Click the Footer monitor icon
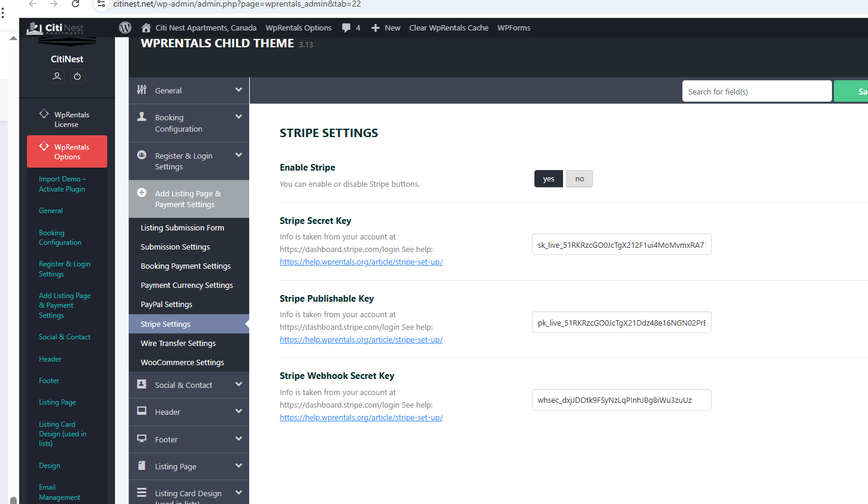The height and width of the screenshot is (504, 868). pos(142,438)
